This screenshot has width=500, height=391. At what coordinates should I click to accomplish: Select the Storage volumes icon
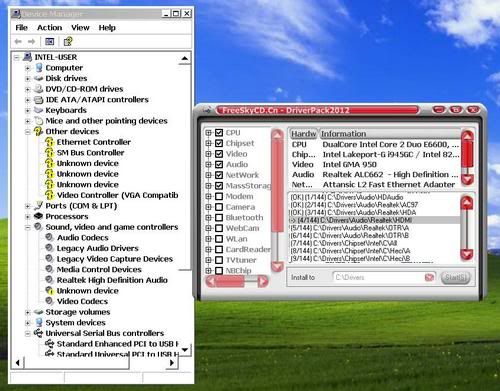(39, 312)
